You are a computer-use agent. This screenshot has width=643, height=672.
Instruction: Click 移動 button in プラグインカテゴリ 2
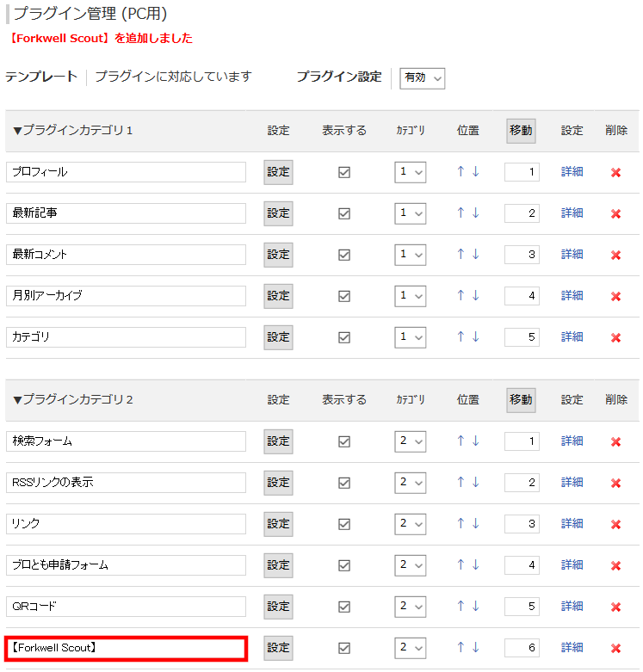click(521, 400)
